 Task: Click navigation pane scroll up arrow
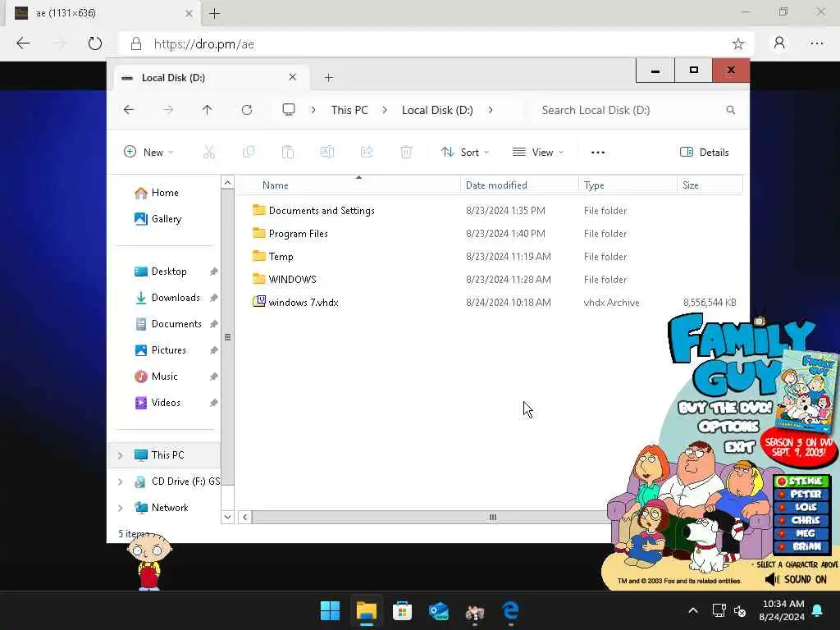pos(228,183)
